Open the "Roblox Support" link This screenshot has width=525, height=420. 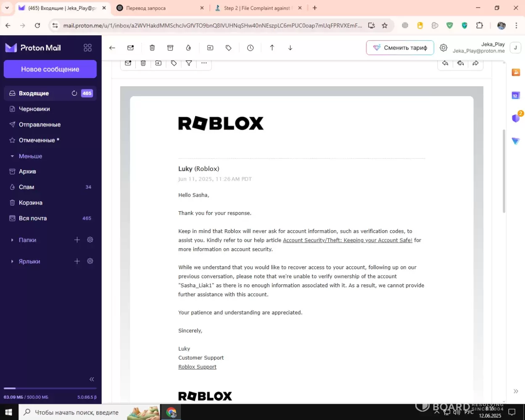[x=197, y=367]
